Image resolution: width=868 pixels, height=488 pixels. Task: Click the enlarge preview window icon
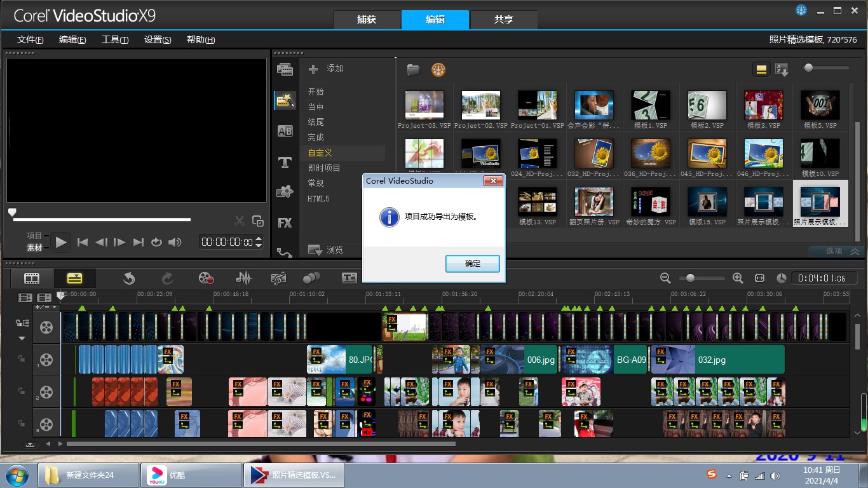pos(258,221)
